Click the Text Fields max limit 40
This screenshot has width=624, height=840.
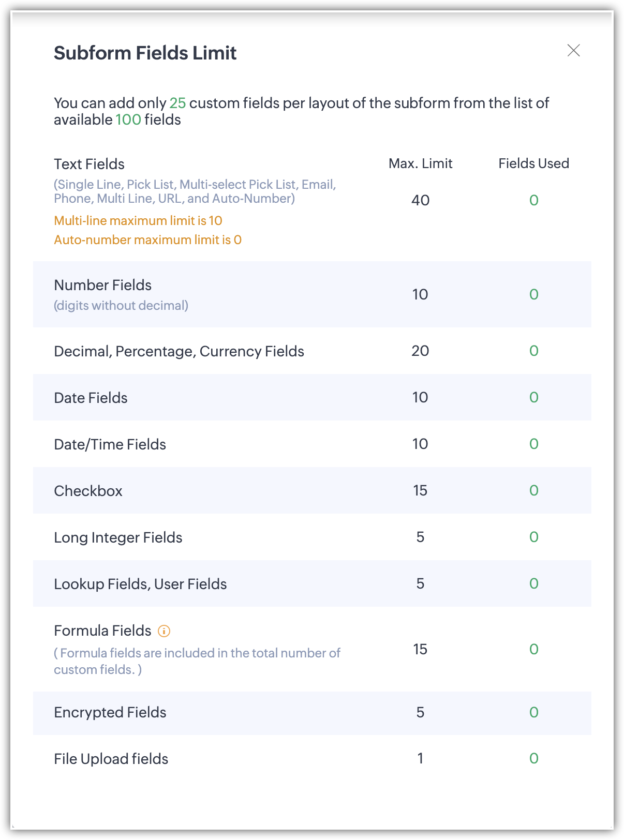pos(420,200)
